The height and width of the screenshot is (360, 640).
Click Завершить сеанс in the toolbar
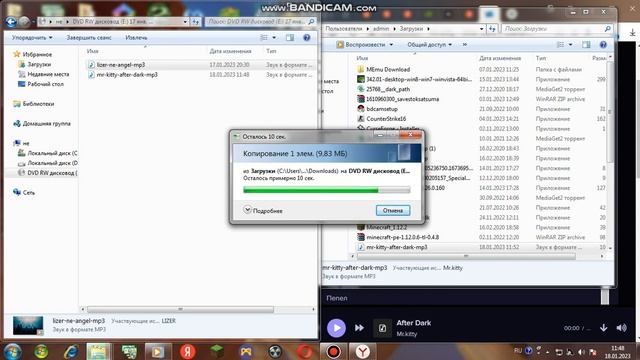89,38
